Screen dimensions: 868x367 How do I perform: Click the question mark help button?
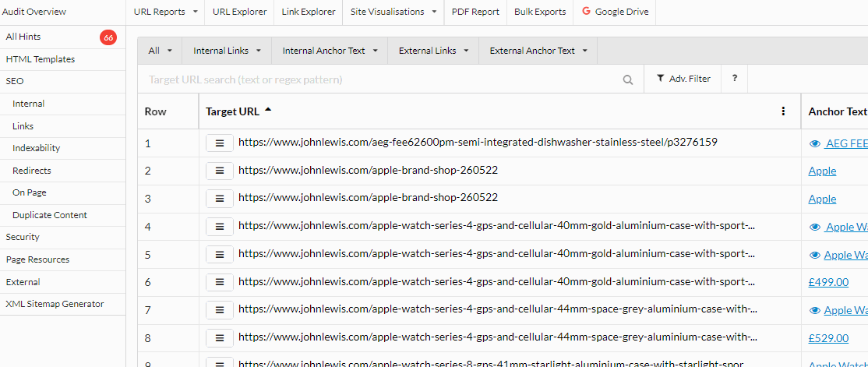pyautogui.click(x=735, y=79)
